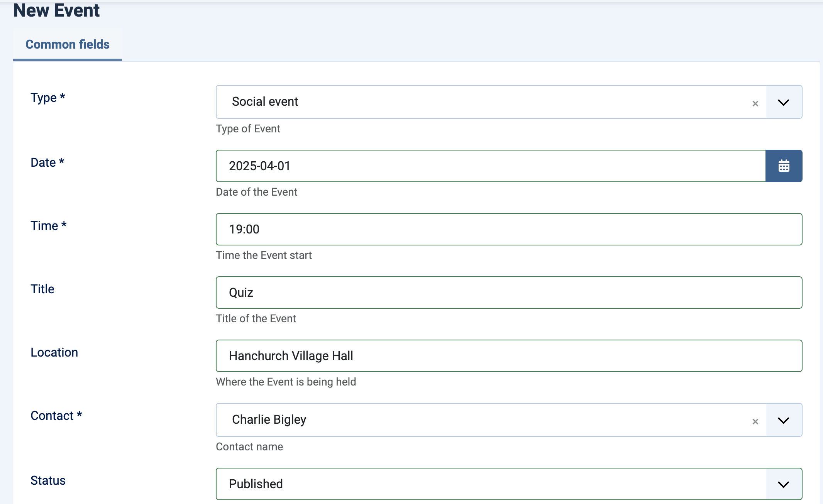Click the Type * field label
This screenshot has width=823, height=504.
[48, 98]
